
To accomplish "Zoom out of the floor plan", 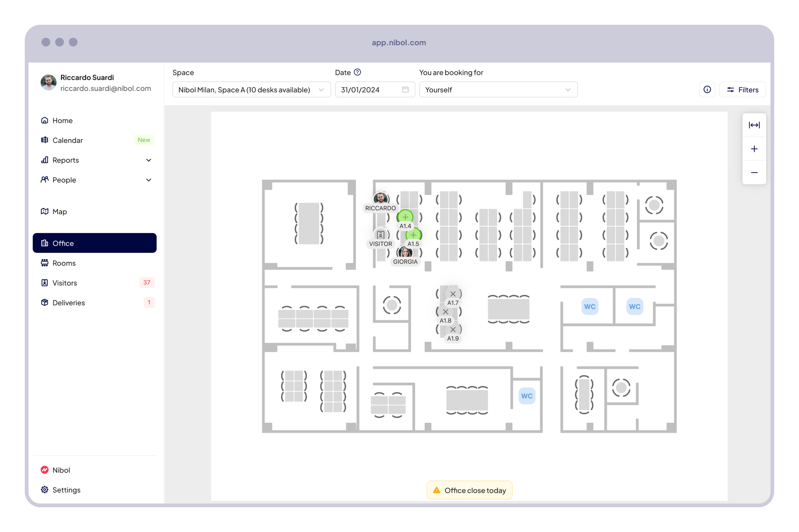I will tap(754, 172).
